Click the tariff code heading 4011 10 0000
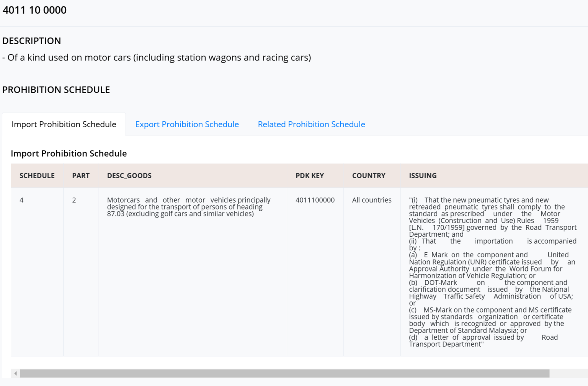Image resolution: width=588 pixels, height=386 pixels. point(35,10)
